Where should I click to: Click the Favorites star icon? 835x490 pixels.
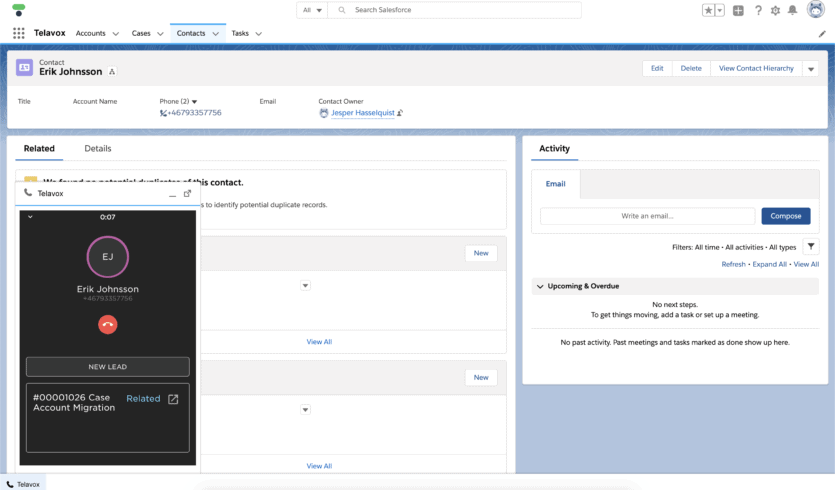pos(708,10)
